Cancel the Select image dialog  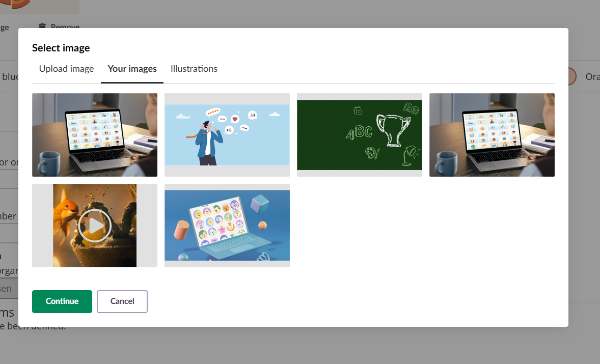tap(122, 301)
